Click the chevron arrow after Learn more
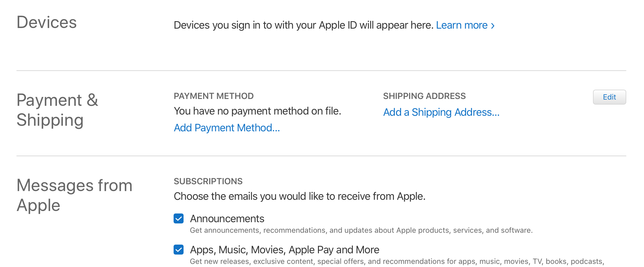The height and width of the screenshot is (267, 644). click(x=492, y=26)
